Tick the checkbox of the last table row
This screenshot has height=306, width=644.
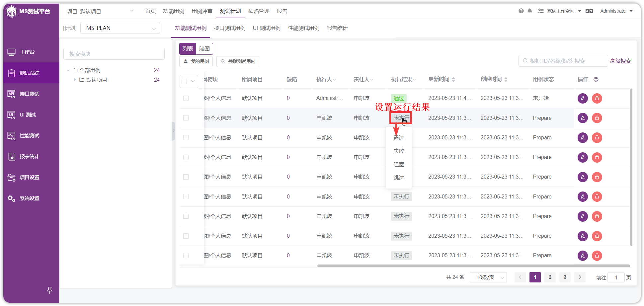coord(186,256)
